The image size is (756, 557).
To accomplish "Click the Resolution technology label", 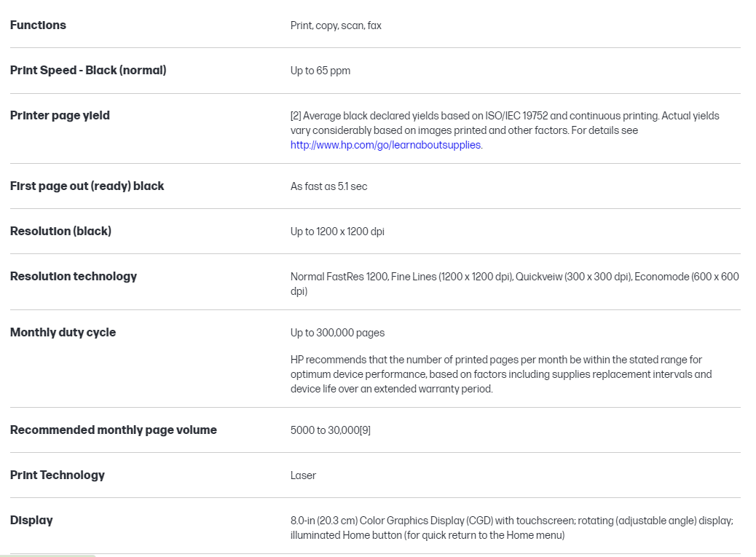I will tap(74, 277).
